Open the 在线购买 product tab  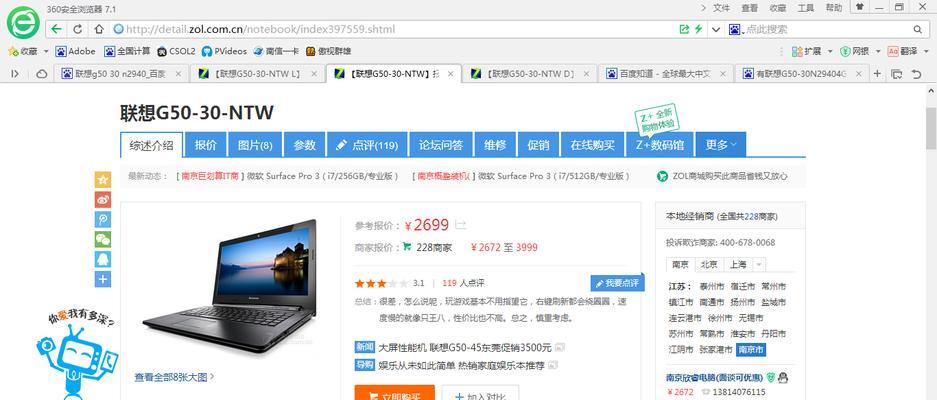coord(592,145)
